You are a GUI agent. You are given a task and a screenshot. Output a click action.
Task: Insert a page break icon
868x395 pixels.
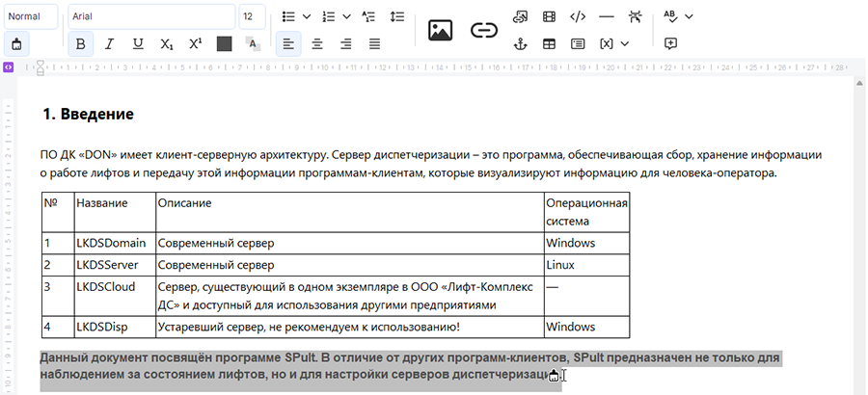pyautogui.click(x=635, y=16)
